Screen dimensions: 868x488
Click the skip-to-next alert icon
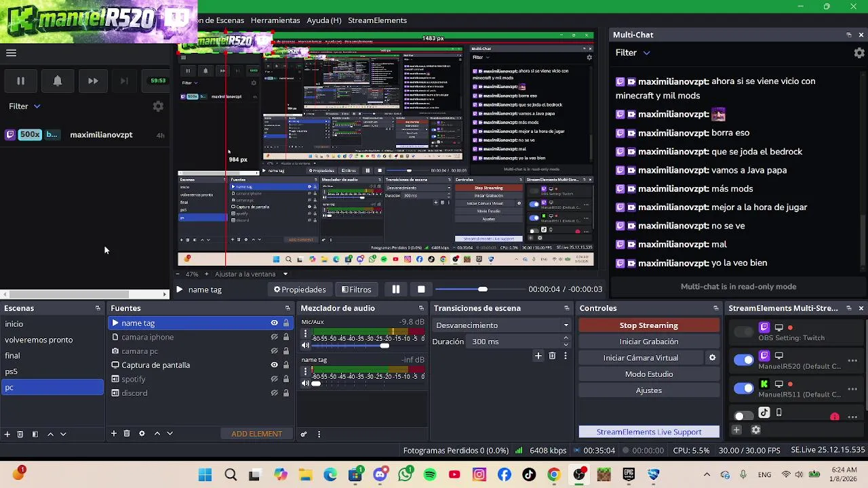point(124,81)
